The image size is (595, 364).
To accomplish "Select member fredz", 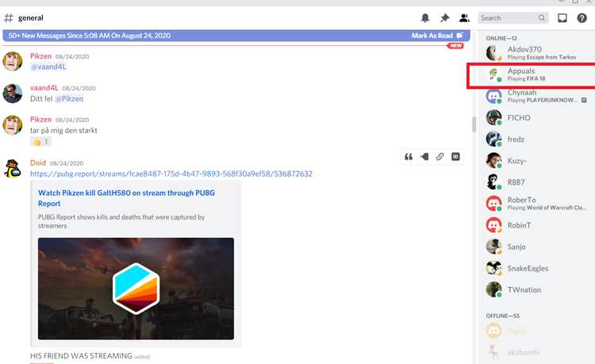I will coord(536,139).
